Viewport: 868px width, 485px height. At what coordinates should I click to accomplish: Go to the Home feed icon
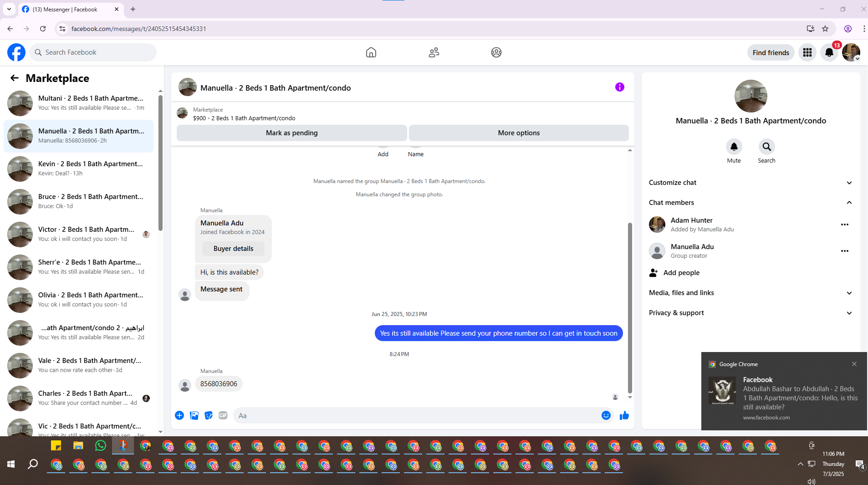[x=371, y=52]
